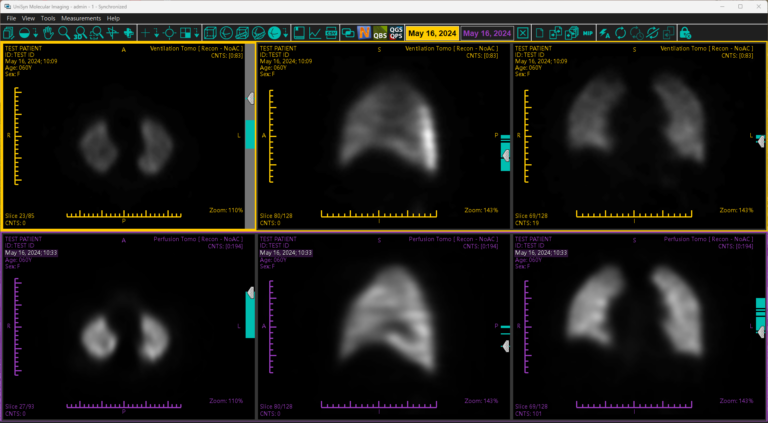Click the wireframe cube icon

210,33
